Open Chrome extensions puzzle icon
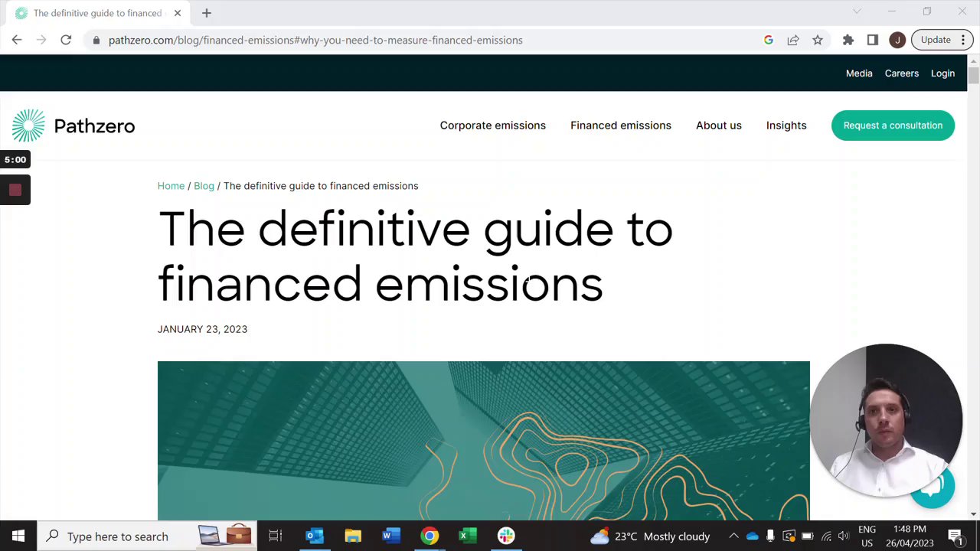The height and width of the screenshot is (551, 980). 848,40
